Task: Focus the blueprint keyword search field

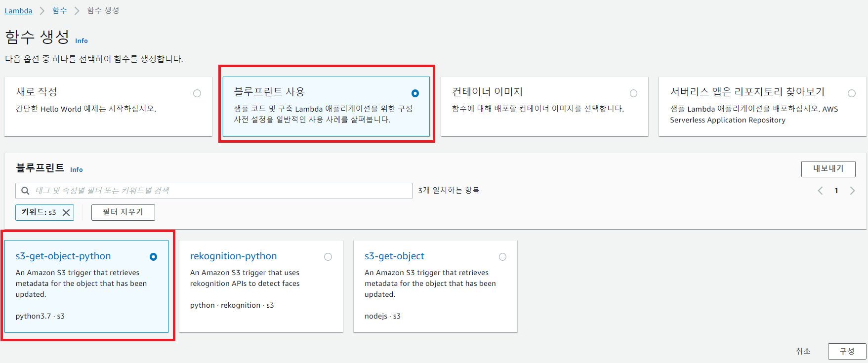Action: [214, 191]
